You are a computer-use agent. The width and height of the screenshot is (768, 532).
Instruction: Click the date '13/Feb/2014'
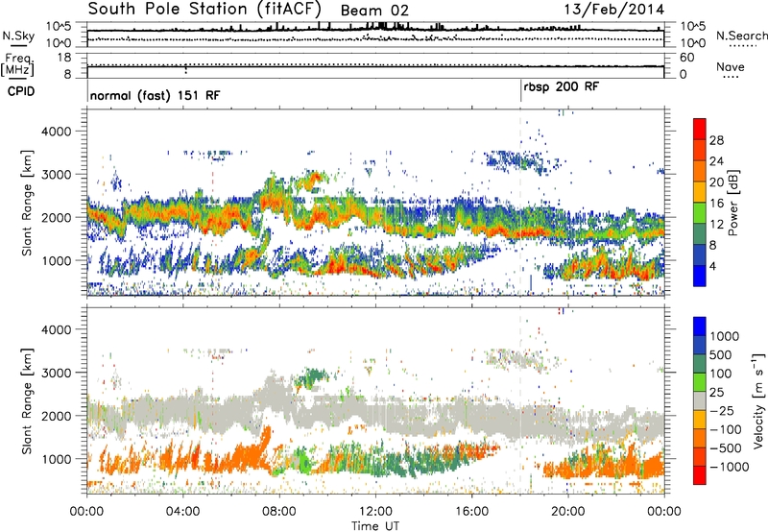614,10
